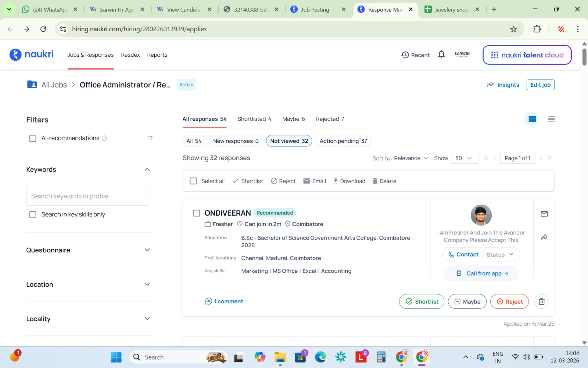Open the notifications bell icon

[x=441, y=55]
